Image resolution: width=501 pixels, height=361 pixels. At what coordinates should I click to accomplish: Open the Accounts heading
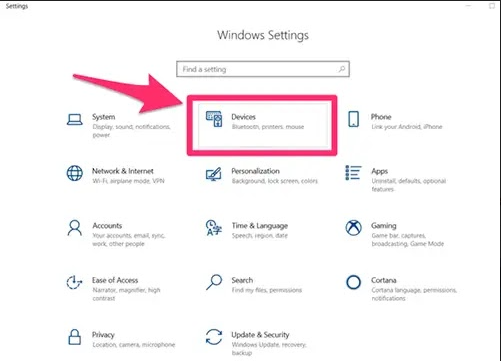coord(107,226)
